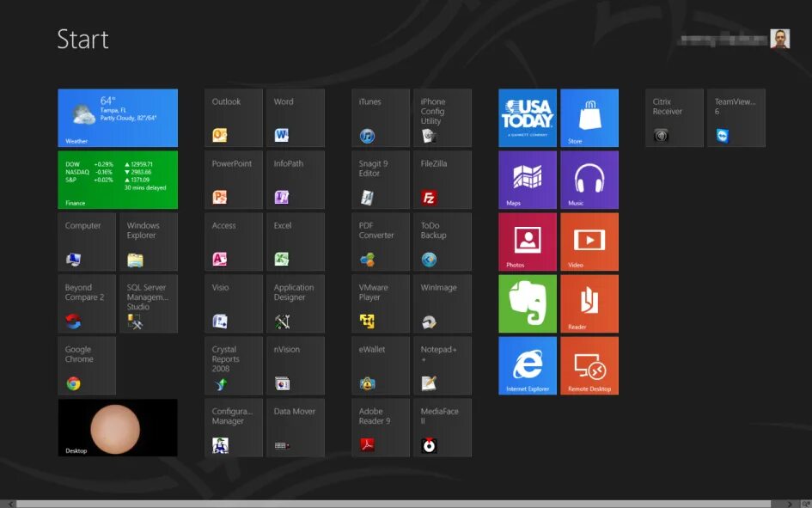
Task: Open the Music tile
Action: 589,180
